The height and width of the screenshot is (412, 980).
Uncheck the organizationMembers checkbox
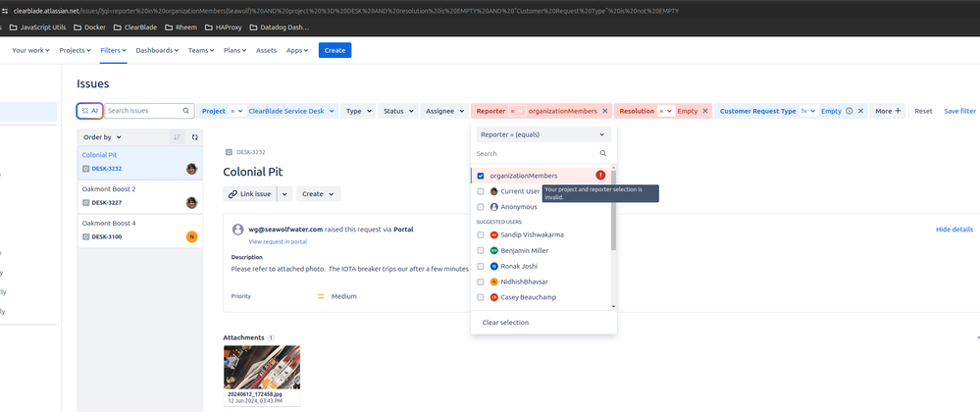click(481, 176)
